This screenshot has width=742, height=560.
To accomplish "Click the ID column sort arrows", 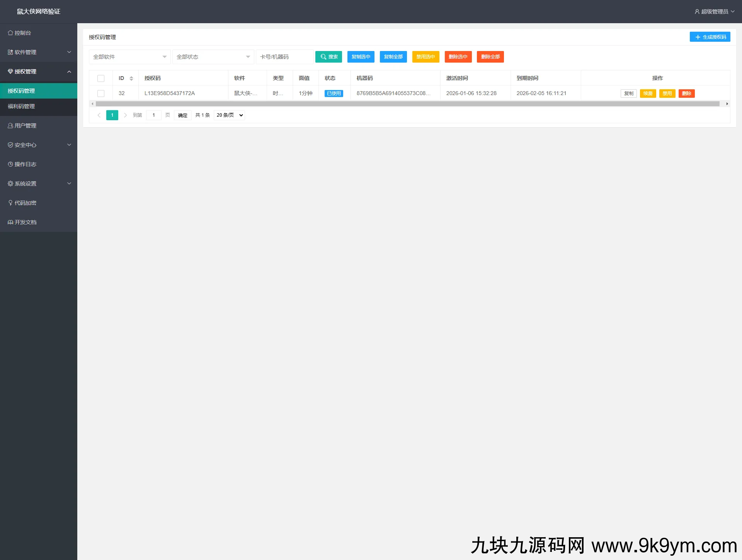I will click(x=131, y=78).
